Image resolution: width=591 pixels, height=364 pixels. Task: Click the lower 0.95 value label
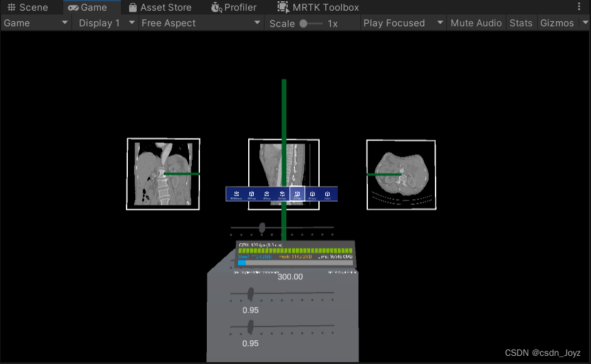tap(250, 343)
